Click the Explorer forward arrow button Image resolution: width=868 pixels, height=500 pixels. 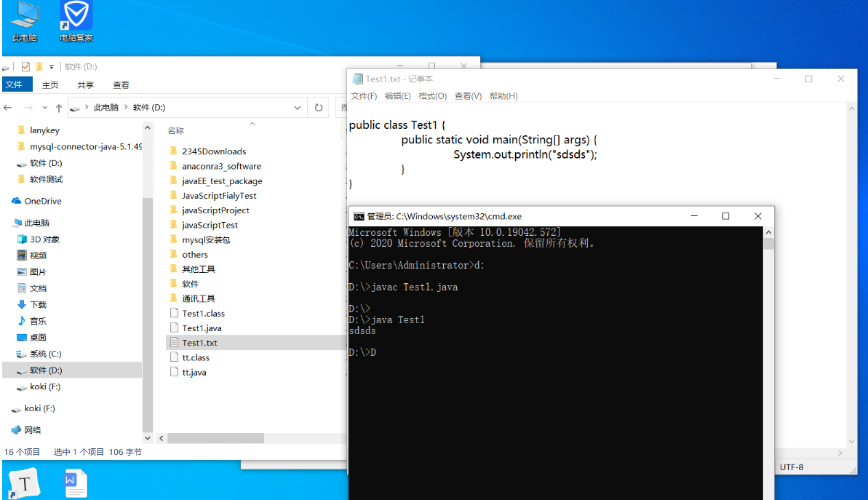coord(28,108)
